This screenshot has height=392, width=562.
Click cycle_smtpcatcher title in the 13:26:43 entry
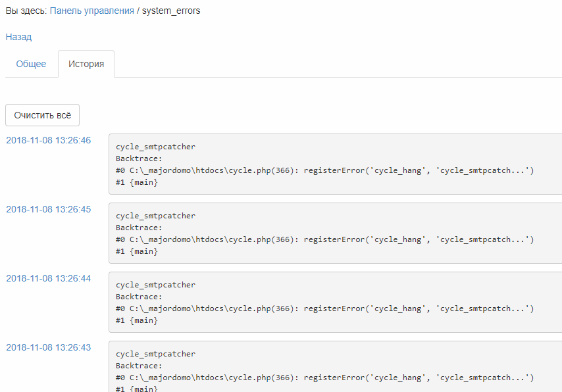tap(155, 354)
